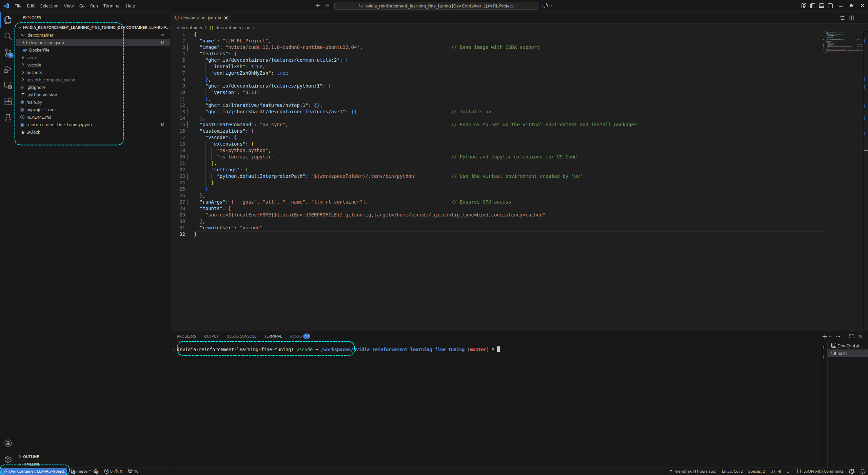Switch to the PORTS panel tab
Viewport: 868px width, 475px height.
[x=296, y=336]
